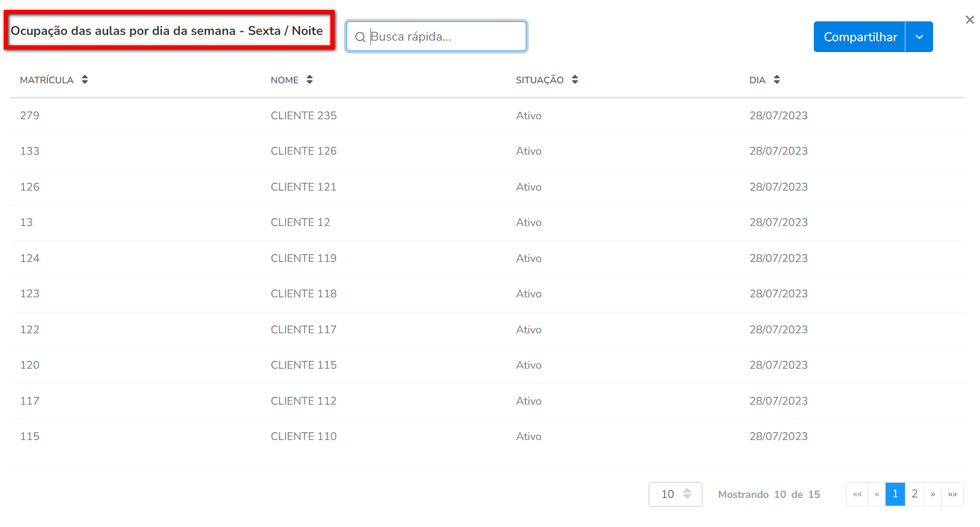The image size is (980, 527).
Task: Expand the Compartilhar dropdown arrow
Action: click(x=919, y=37)
